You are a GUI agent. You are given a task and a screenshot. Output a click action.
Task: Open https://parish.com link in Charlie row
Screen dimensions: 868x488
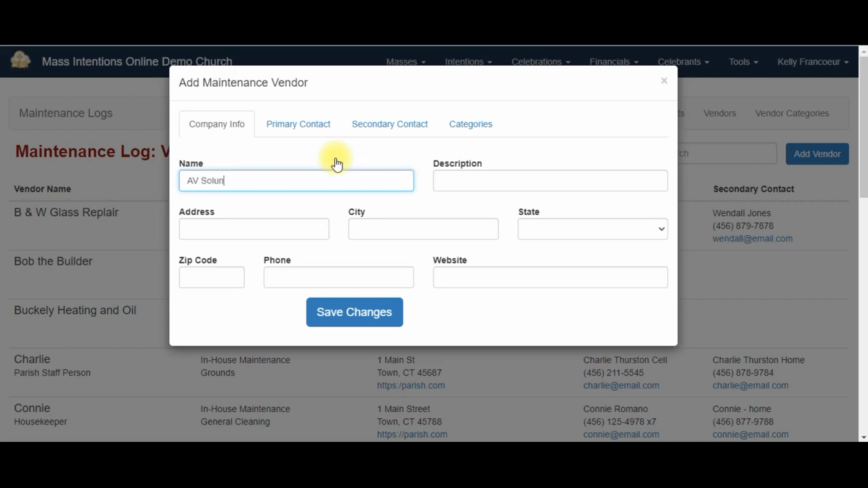click(411, 386)
